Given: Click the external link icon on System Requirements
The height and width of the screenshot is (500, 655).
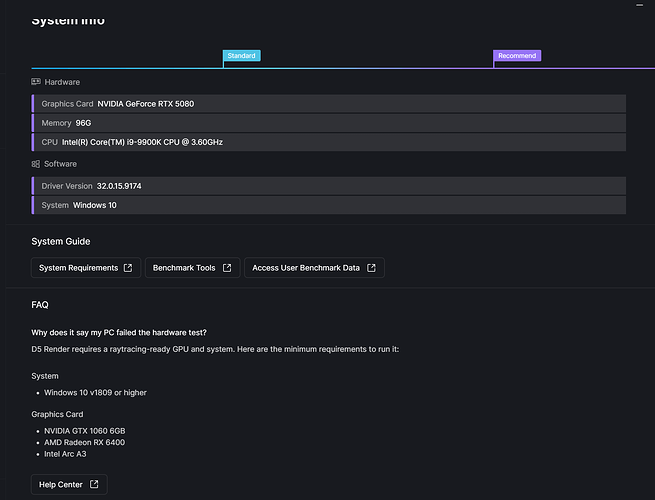Looking at the screenshot, I should tap(127, 268).
